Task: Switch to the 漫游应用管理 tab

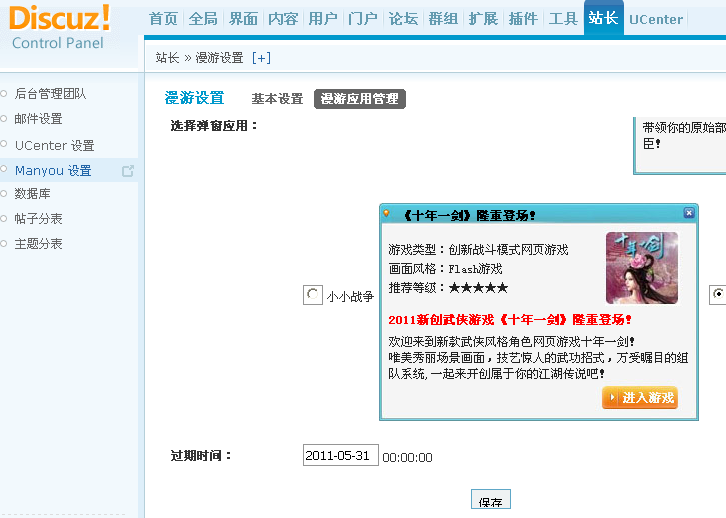Action: (360, 99)
